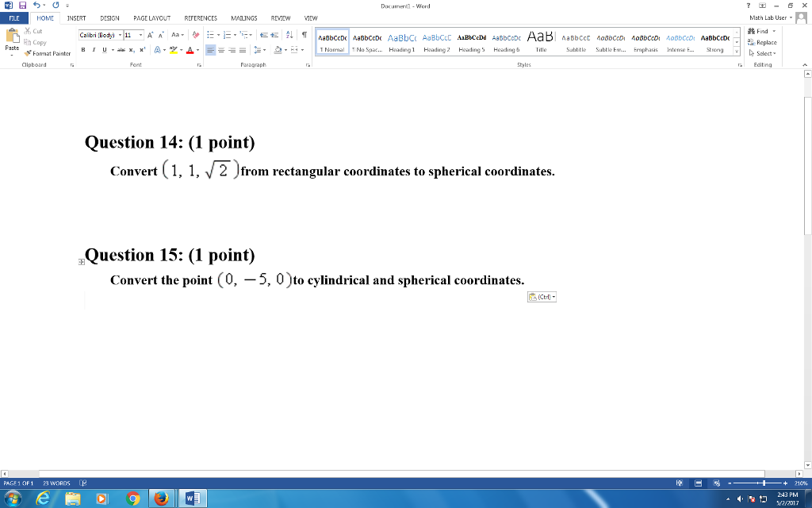Click the Find icon in Editing group
Viewport: 812px width, 508px height.
[x=752, y=31]
